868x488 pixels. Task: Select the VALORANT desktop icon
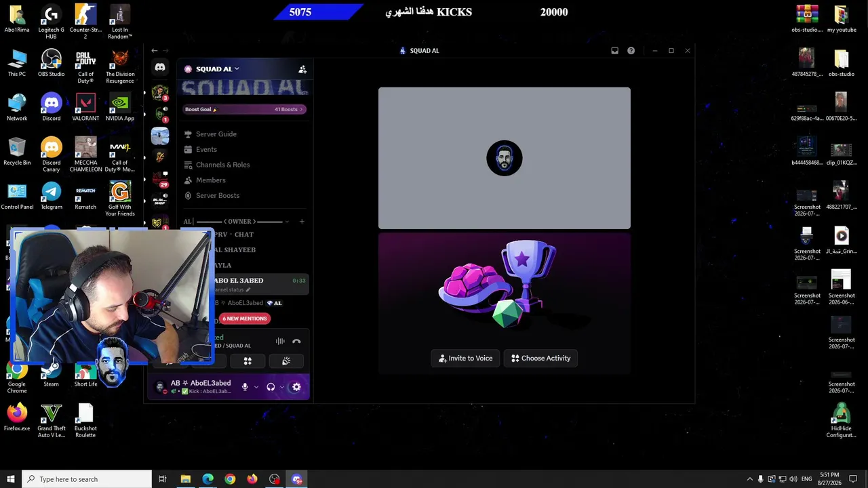click(x=85, y=108)
